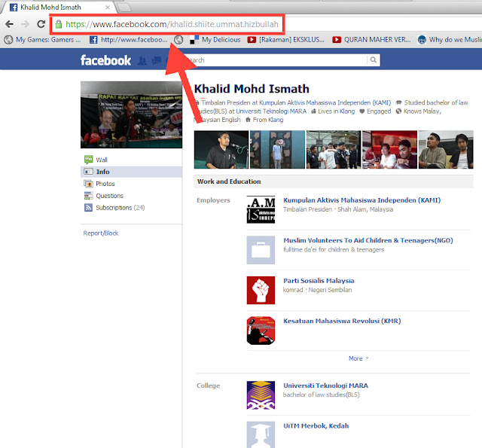
Task: Open the http://www.faceboo... bookmark
Action: click(x=129, y=40)
